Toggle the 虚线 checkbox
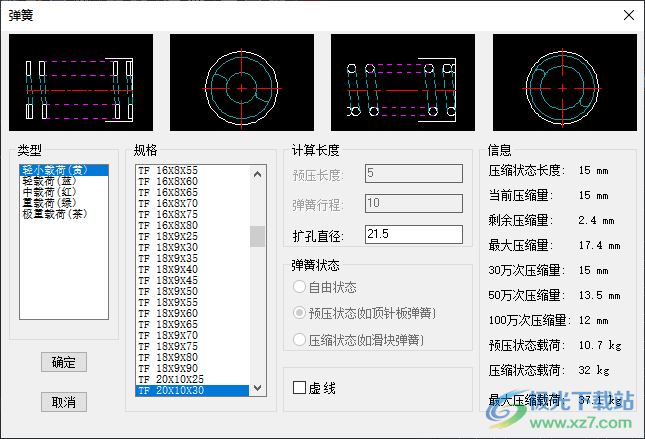 (314, 388)
